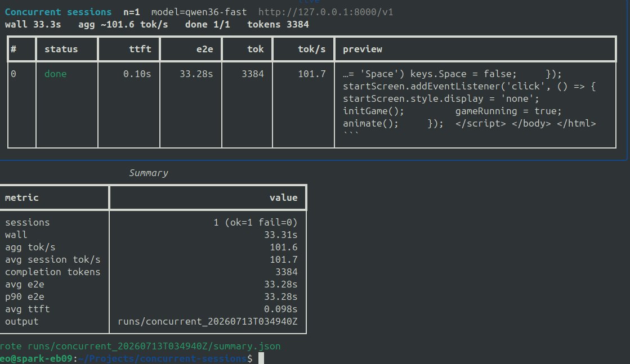Viewport: 630px width, 364px height.
Task: Click the ~/Projects/concurrent-sessions prompt path
Action: pyautogui.click(x=162, y=358)
